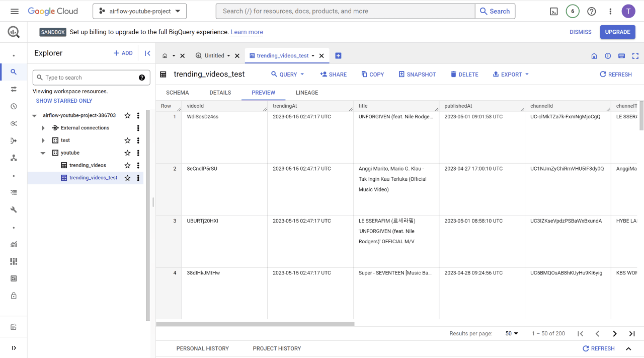Open the PERSONAL HISTORY tab
The height and width of the screenshot is (358, 644).
[x=203, y=348]
